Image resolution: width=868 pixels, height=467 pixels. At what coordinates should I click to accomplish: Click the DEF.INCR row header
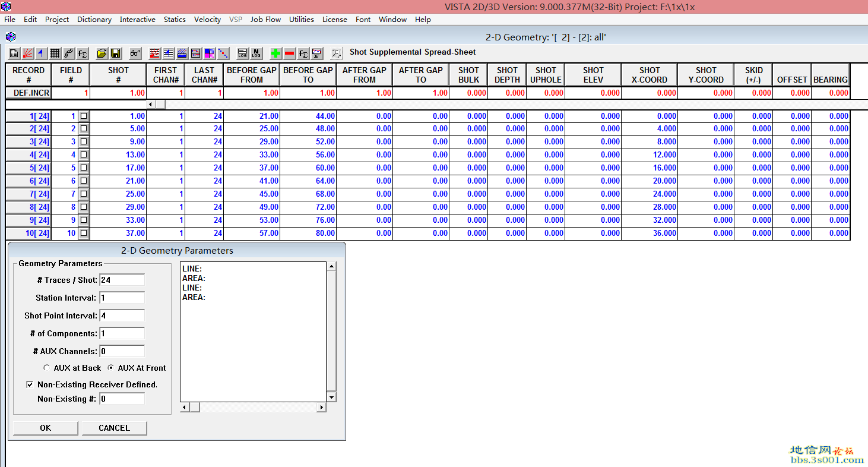coord(28,93)
